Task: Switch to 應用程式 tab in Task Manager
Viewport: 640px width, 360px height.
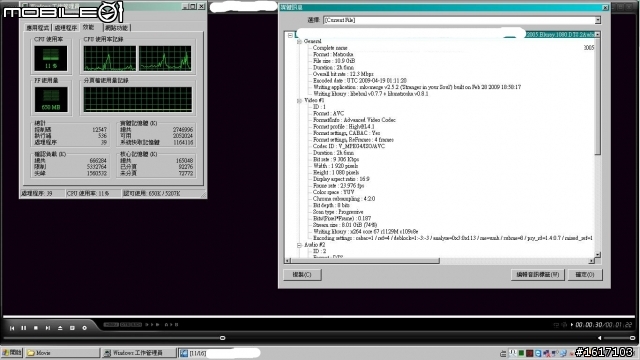Action: click(38, 28)
